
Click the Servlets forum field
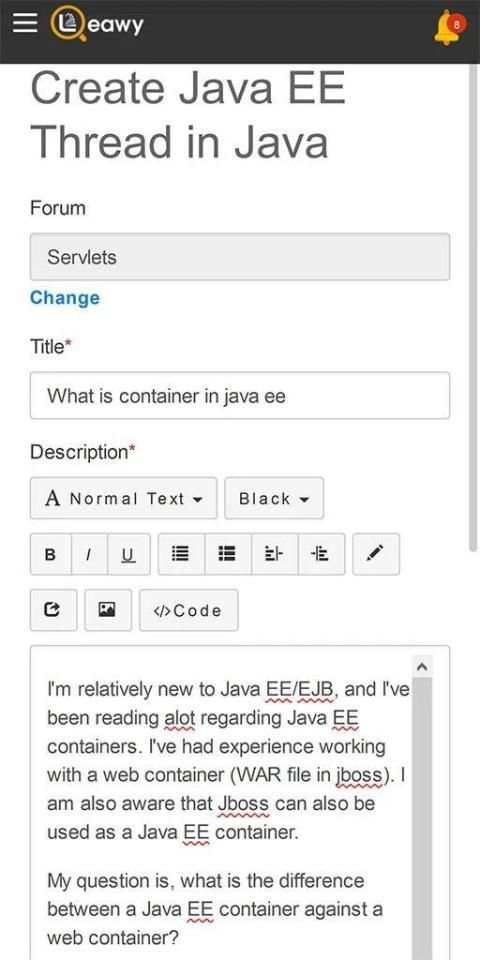tap(240, 257)
